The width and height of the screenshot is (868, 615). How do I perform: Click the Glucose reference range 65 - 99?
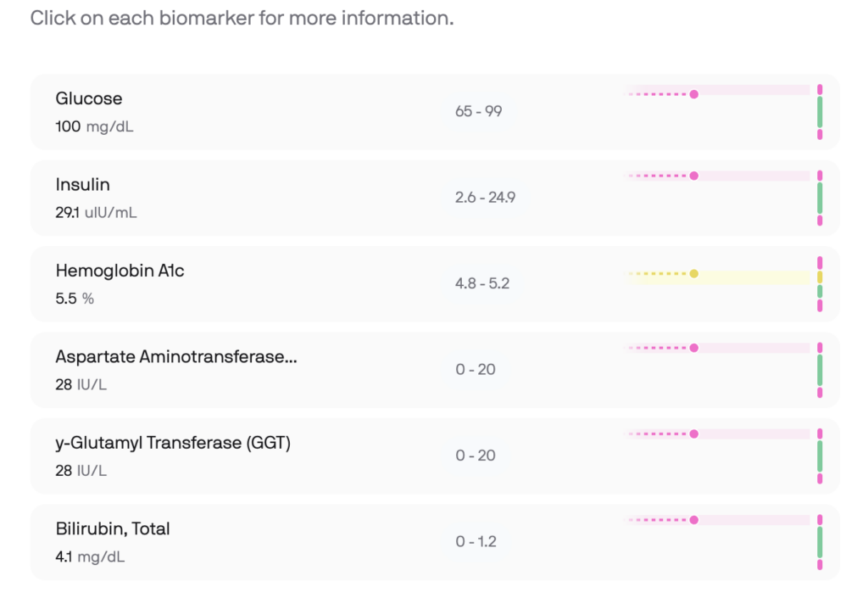(x=478, y=111)
